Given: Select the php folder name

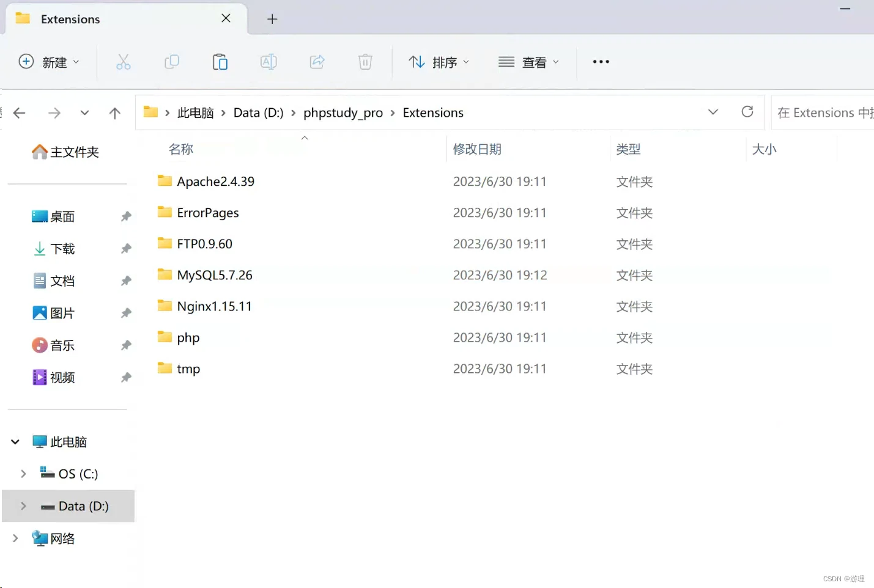Looking at the screenshot, I should pos(188,338).
